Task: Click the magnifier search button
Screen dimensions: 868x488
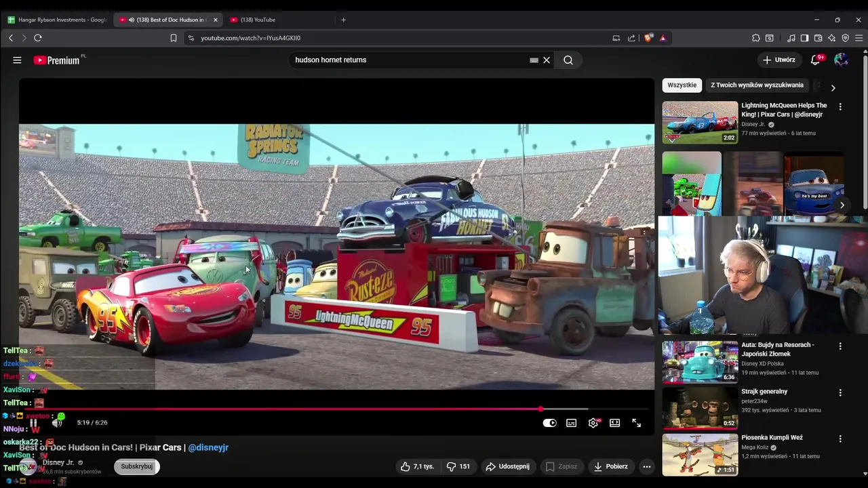Action: 568,60
